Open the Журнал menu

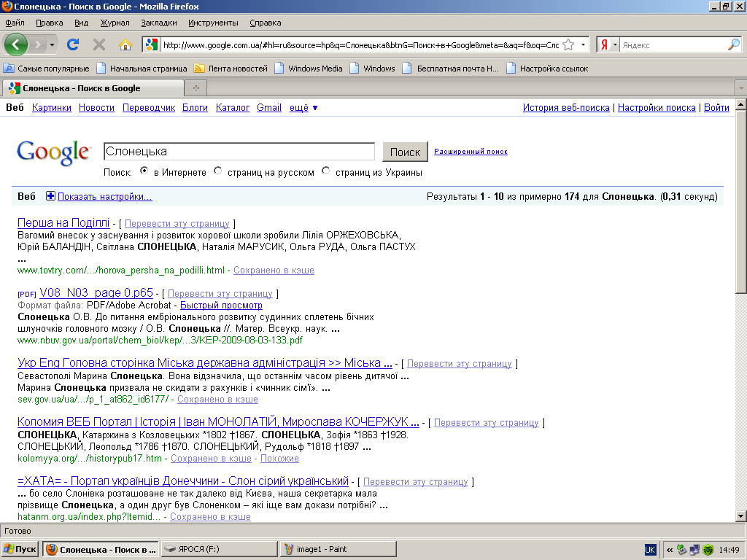coord(115,23)
